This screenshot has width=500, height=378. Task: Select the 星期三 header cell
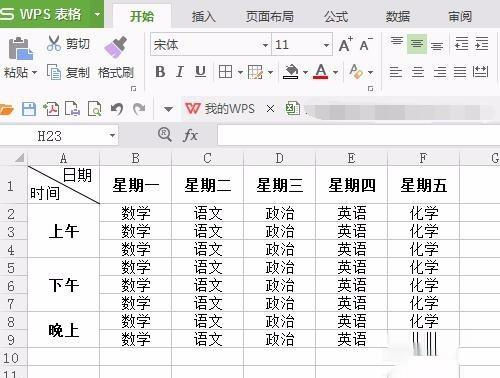point(279,185)
